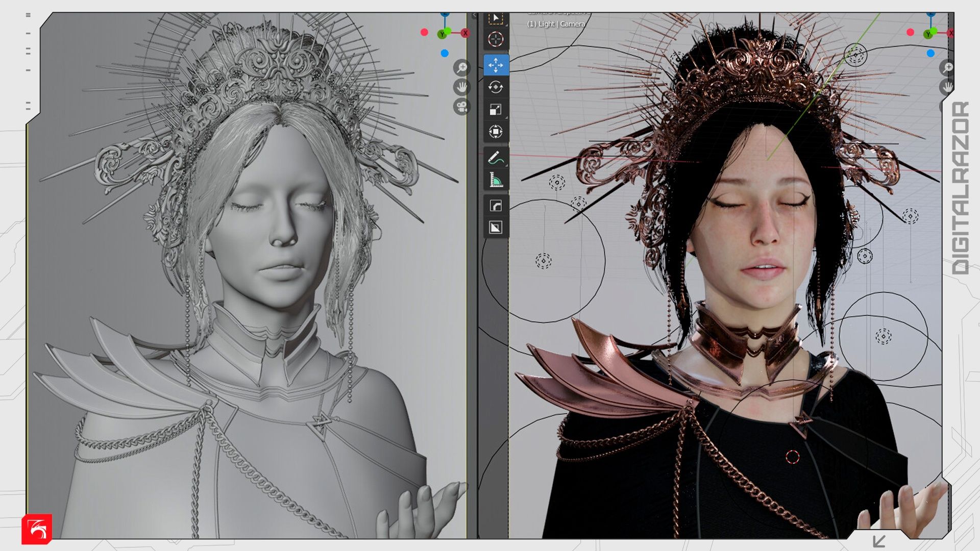Collapse the toolbar using the small chevron

[474, 16]
